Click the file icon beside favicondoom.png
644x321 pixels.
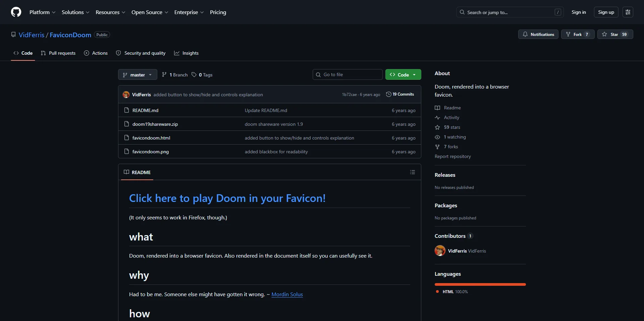tap(126, 151)
